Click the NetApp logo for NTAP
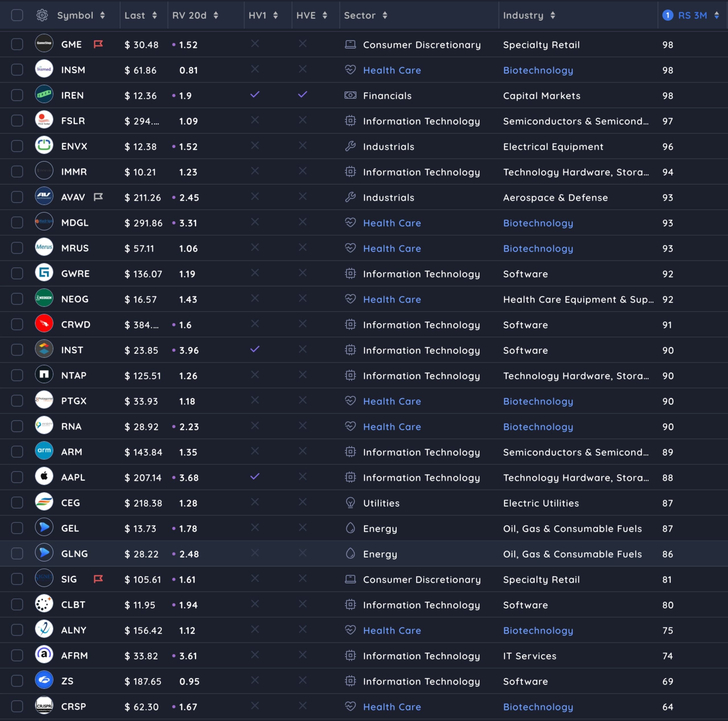This screenshot has height=721, width=728. [x=44, y=374]
